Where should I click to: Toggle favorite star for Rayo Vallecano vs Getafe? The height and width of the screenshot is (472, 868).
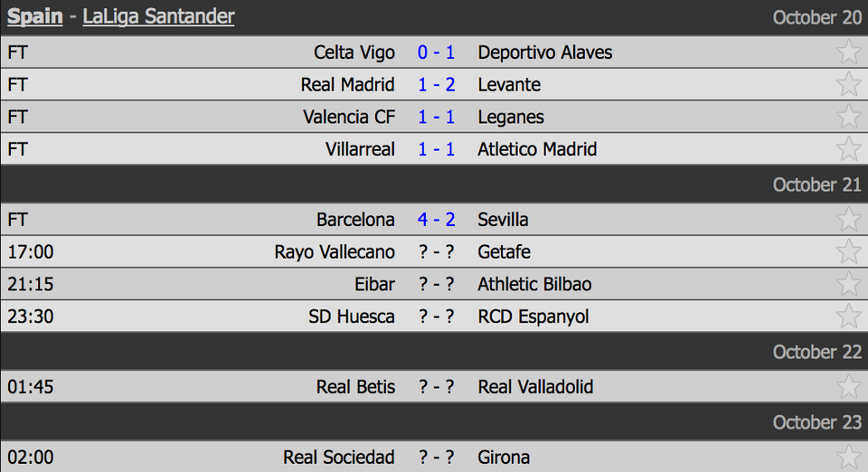(848, 251)
